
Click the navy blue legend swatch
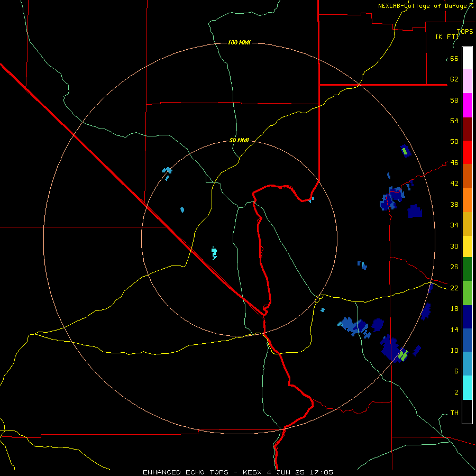467,317
